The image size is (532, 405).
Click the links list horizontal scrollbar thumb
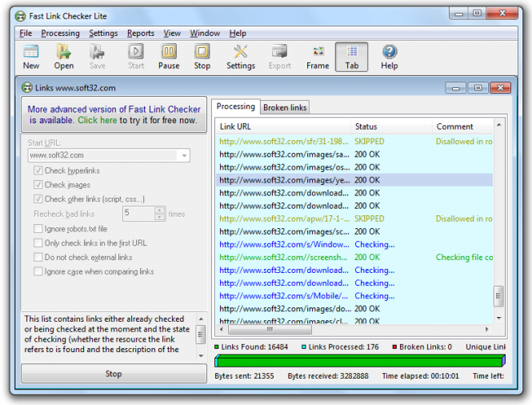270,329
